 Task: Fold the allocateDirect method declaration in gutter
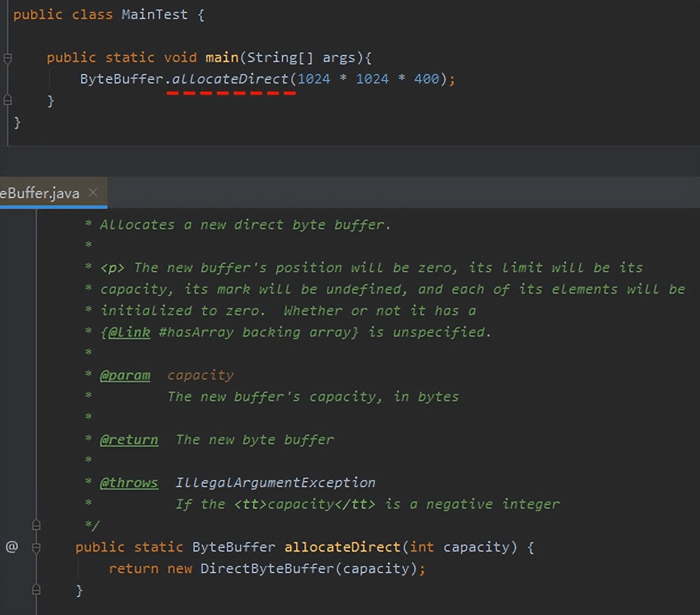[36, 547]
